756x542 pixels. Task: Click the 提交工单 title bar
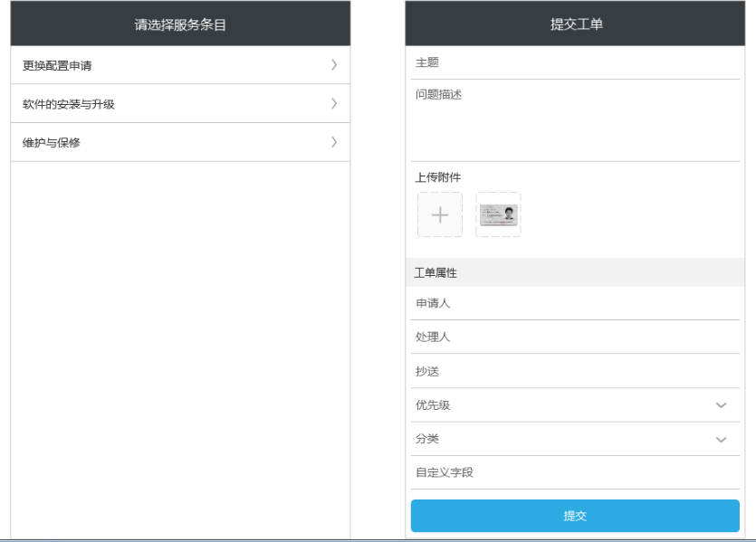pyautogui.click(x=576, y=24)
